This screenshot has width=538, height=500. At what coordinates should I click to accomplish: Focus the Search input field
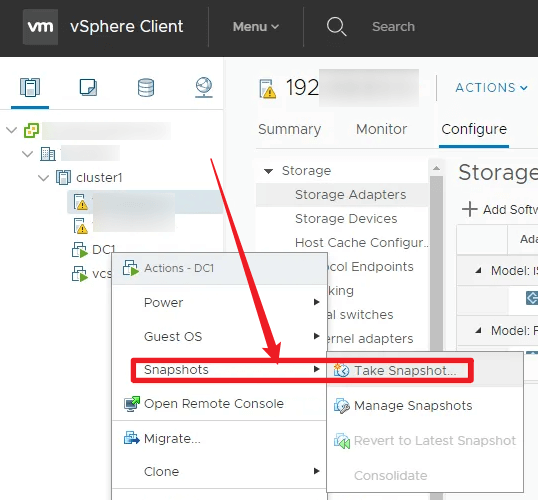(x=393, y=27)
